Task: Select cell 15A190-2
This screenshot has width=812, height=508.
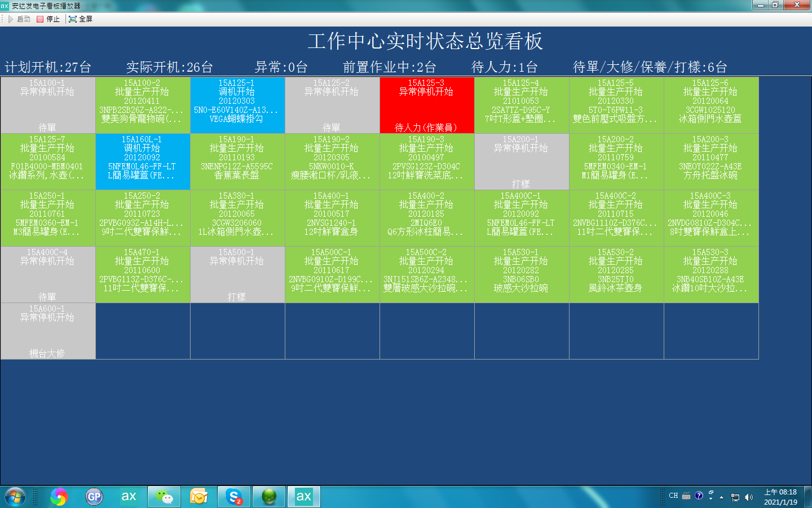Action: [x=332, y=161]
